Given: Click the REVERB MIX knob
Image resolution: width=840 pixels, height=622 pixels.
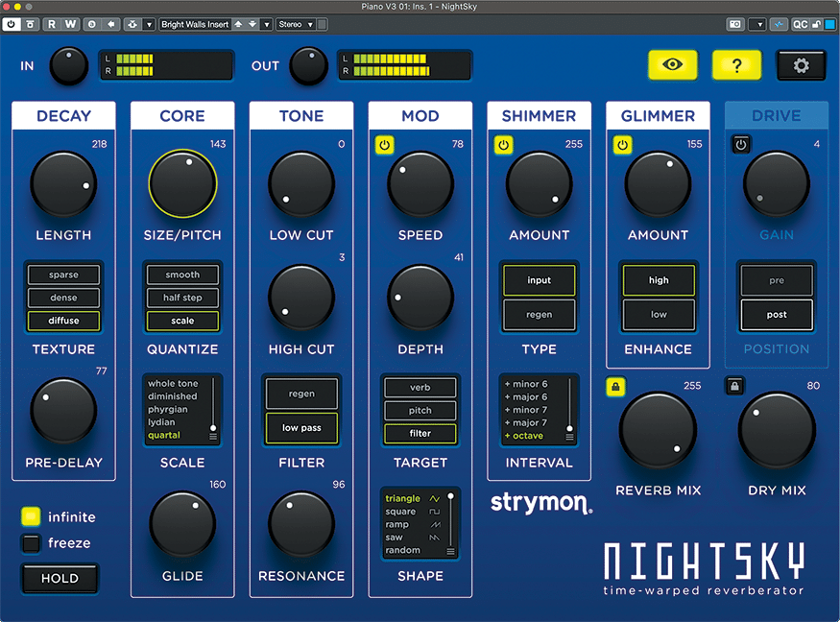Looking at the screenshot, I should [x=658, y=430].
